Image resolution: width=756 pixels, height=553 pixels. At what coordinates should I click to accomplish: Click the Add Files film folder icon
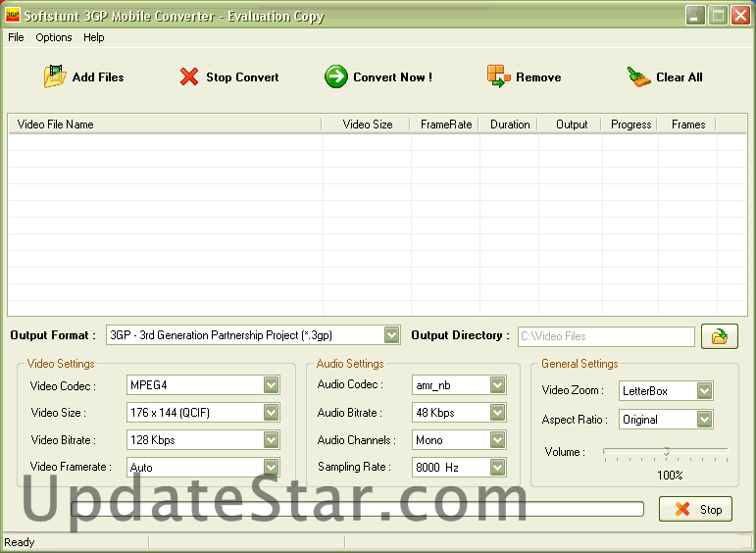click(x=55, y=76)
